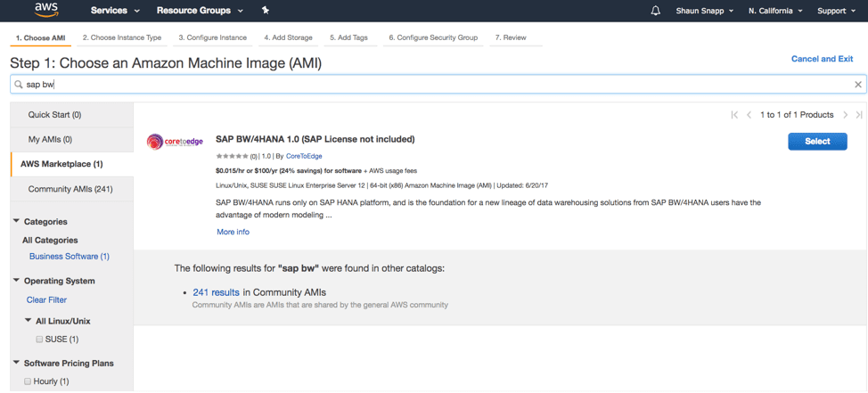Go to 3. Configure Instance tab
The width and height of the screenshot is (868, 393).
click(213, 37)
